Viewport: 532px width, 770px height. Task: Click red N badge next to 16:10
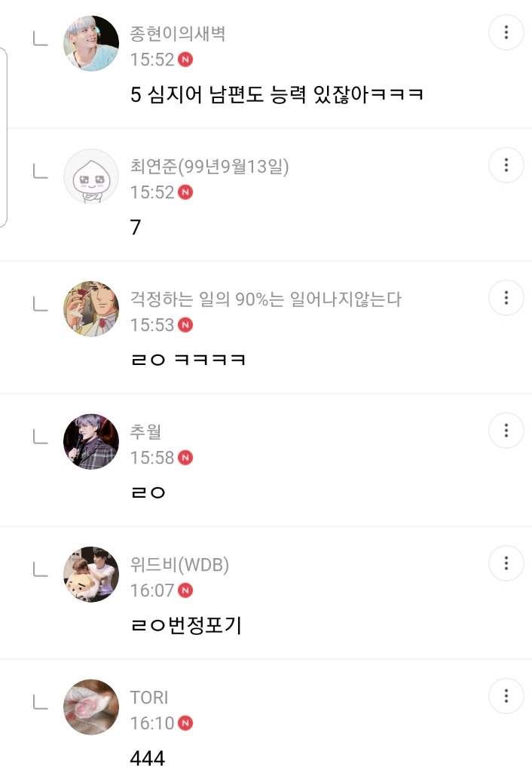click(185, 723)
